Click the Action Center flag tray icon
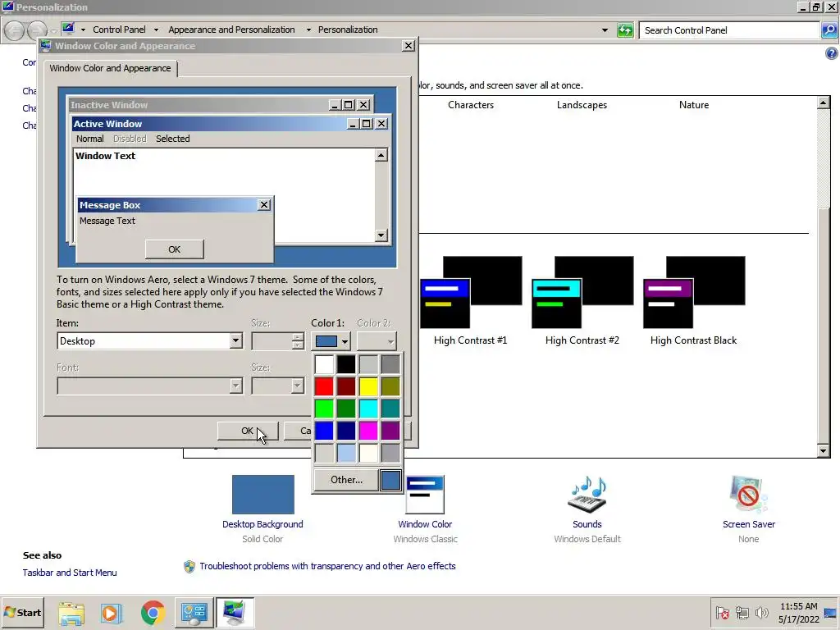Image resolution: width=840 pixels, height=630 pixels. 722,612
